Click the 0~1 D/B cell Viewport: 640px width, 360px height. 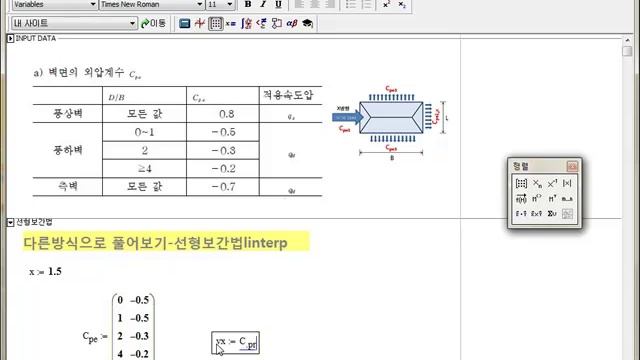144,132
